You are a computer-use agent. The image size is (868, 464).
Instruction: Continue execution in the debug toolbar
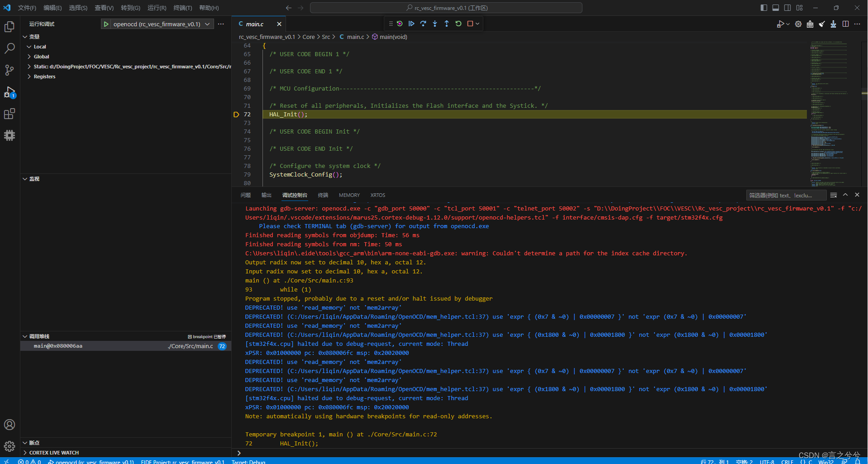(412, 24)
